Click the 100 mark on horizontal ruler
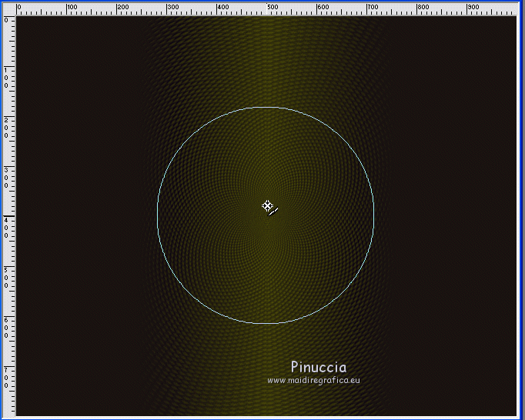 [72, 7]
